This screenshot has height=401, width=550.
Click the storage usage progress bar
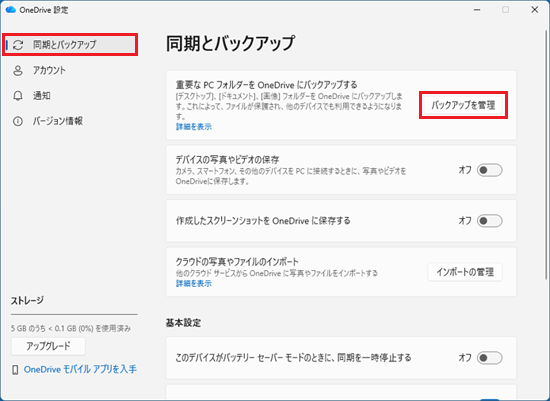click(x=74, y=314)
